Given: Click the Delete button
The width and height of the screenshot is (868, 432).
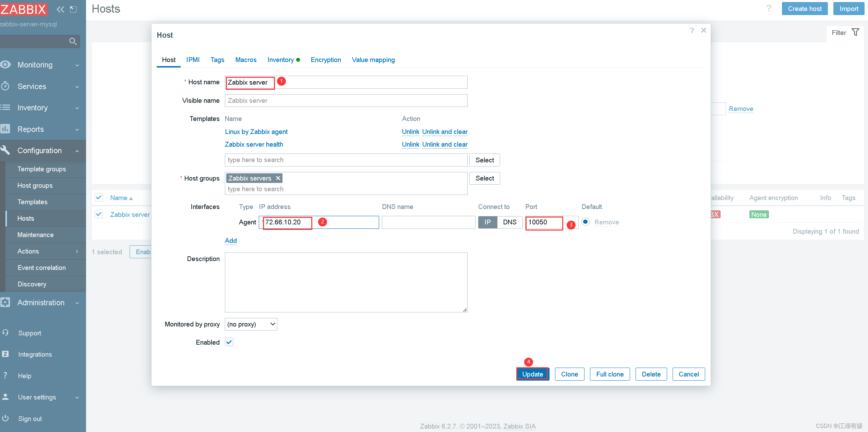Looking at the screenshot, I should [x=651, y=374].
